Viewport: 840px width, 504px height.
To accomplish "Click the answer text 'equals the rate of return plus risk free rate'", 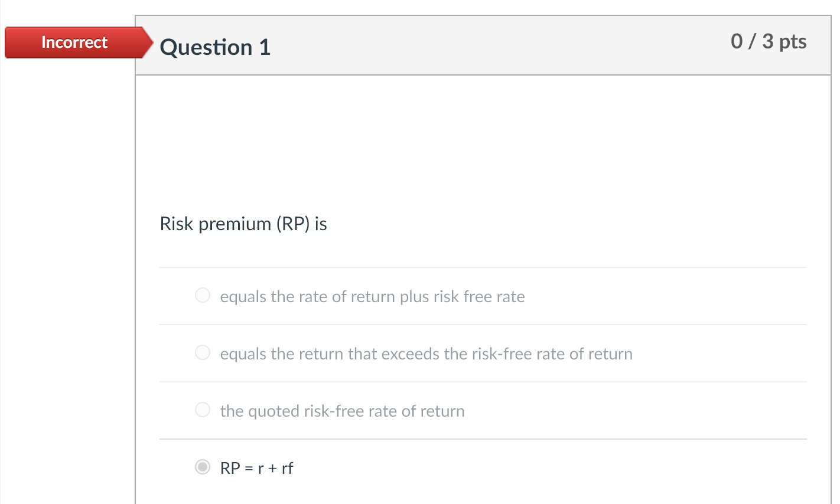I will click(x=372, y=296).
